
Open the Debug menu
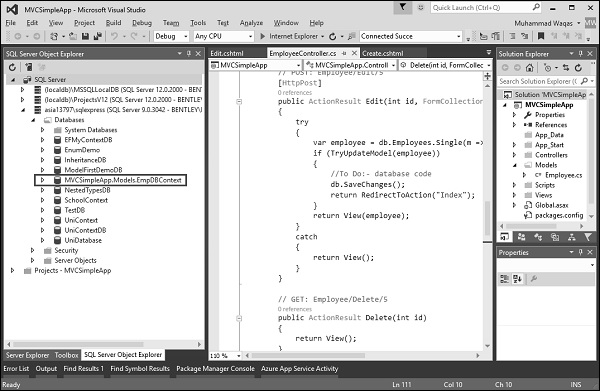pos(142,23)
